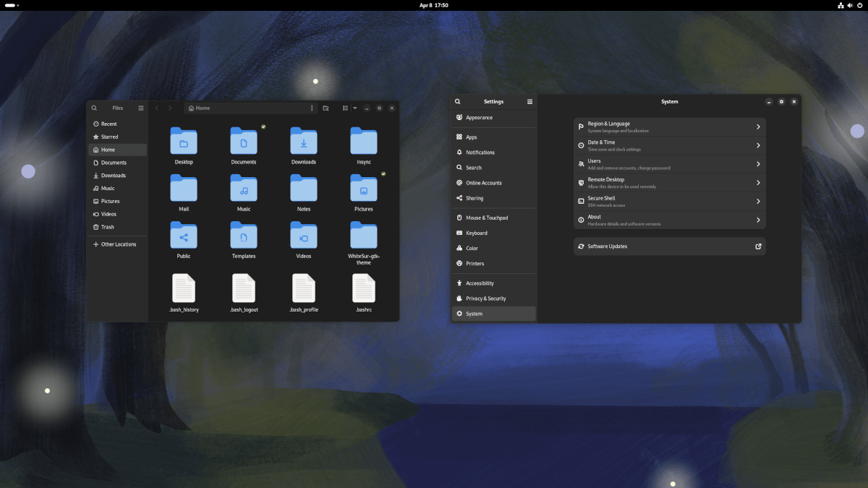Open Region & Language settings
Viewport: 868px width, 488px height.
click(669, 127)
